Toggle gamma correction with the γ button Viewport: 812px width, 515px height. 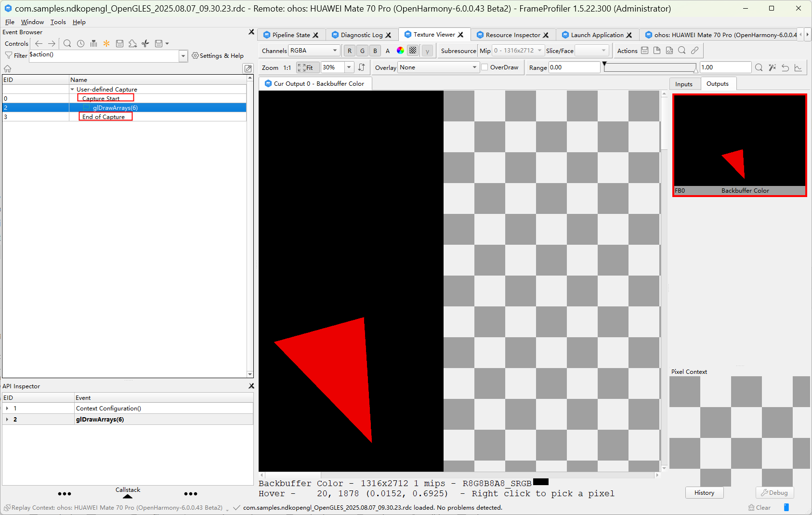coord(427,50)
